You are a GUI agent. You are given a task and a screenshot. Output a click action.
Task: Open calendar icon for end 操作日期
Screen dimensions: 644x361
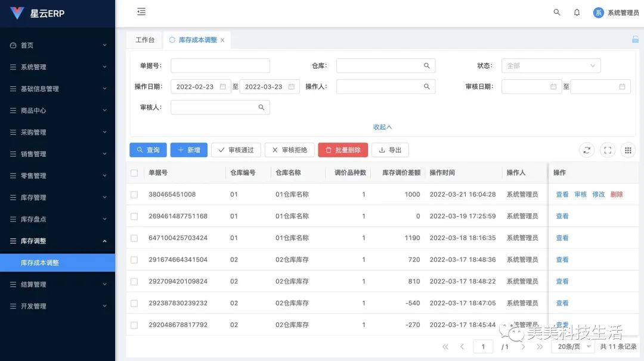coord(291,86)
